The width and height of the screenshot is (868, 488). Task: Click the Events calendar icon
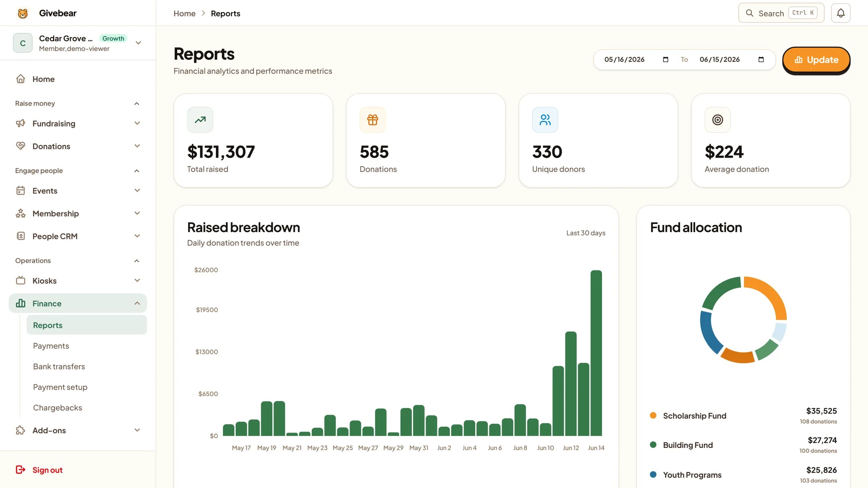pyautogui.click(x=21, y=191)
